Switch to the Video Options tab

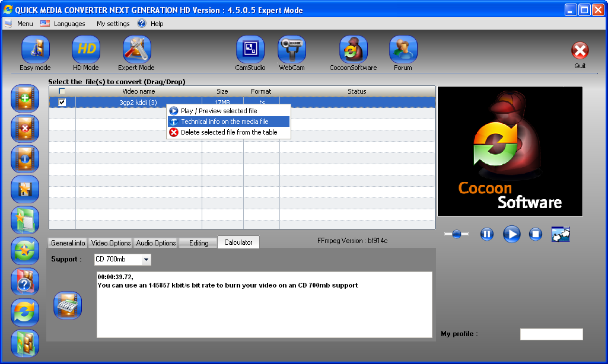[x=110, y=243]
